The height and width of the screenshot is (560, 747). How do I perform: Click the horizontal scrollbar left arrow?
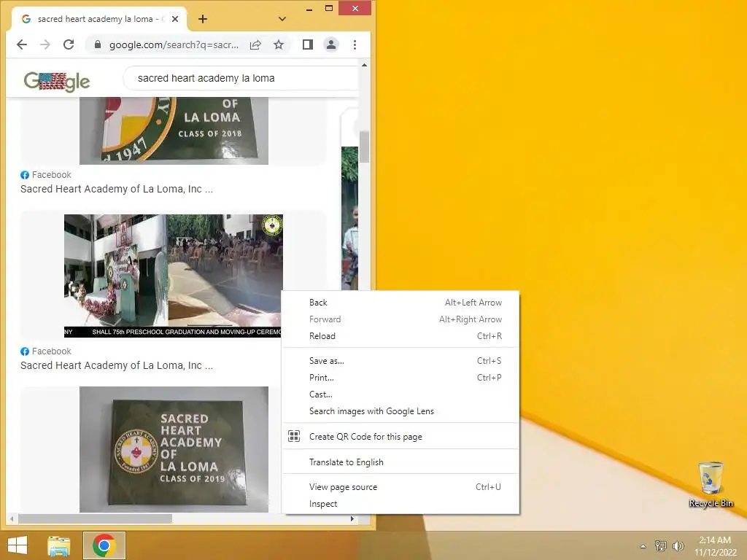[x=12, y=518]
